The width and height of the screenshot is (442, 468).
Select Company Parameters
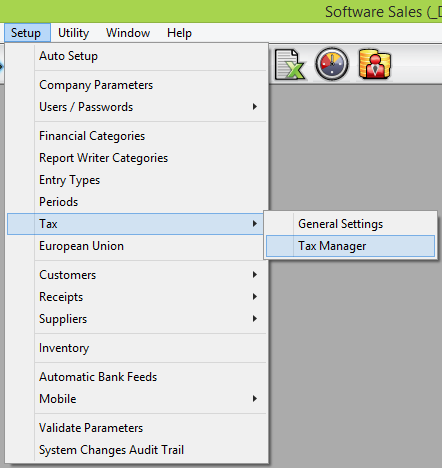coord(137,85)
